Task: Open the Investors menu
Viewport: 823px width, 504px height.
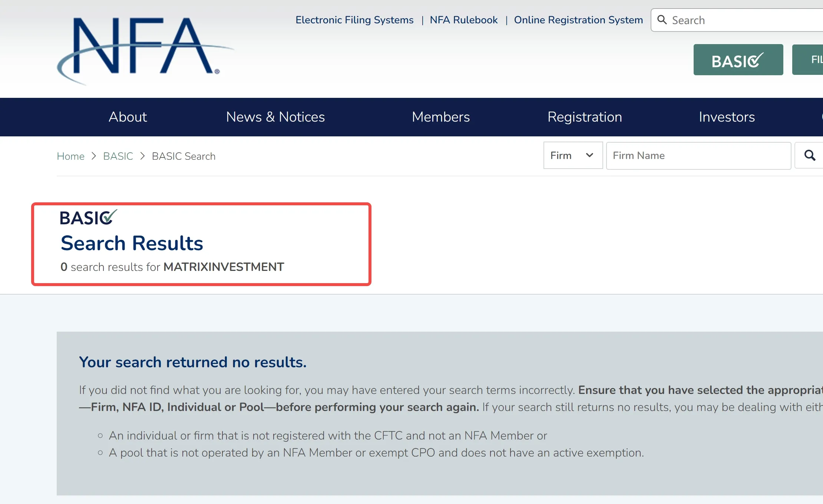Action: coord(727,117)
